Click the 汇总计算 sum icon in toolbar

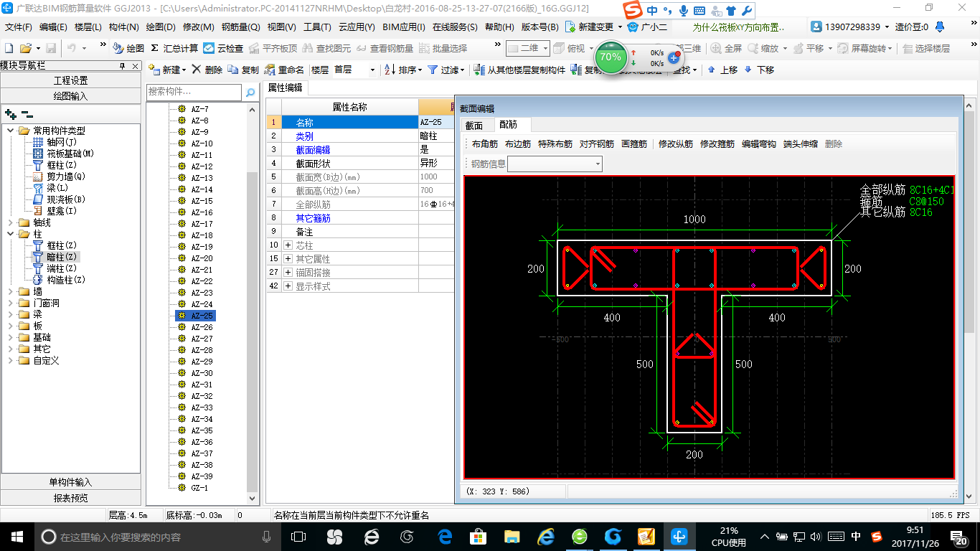pos(154,48)
